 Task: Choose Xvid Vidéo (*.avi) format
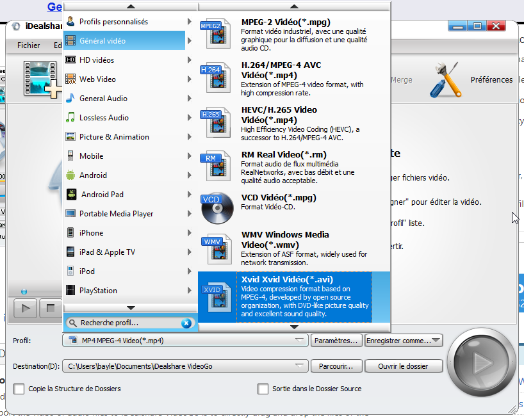(294, 297)
